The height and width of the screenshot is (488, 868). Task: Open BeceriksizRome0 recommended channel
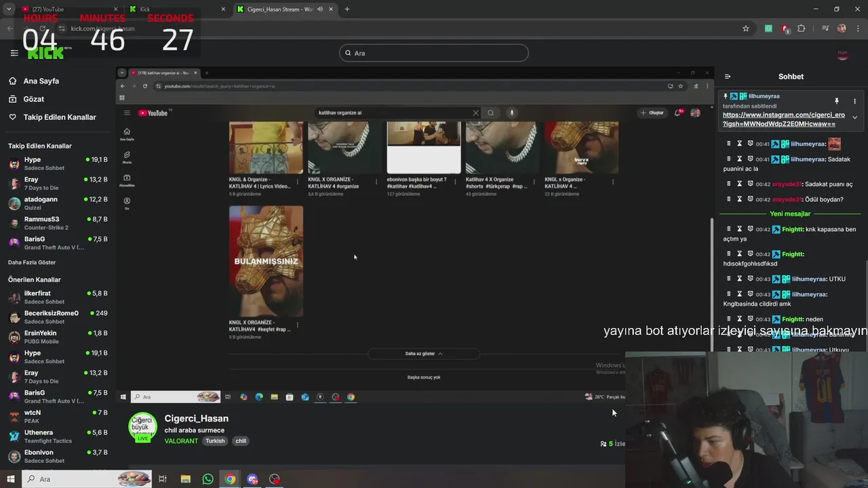pos(58,317)
